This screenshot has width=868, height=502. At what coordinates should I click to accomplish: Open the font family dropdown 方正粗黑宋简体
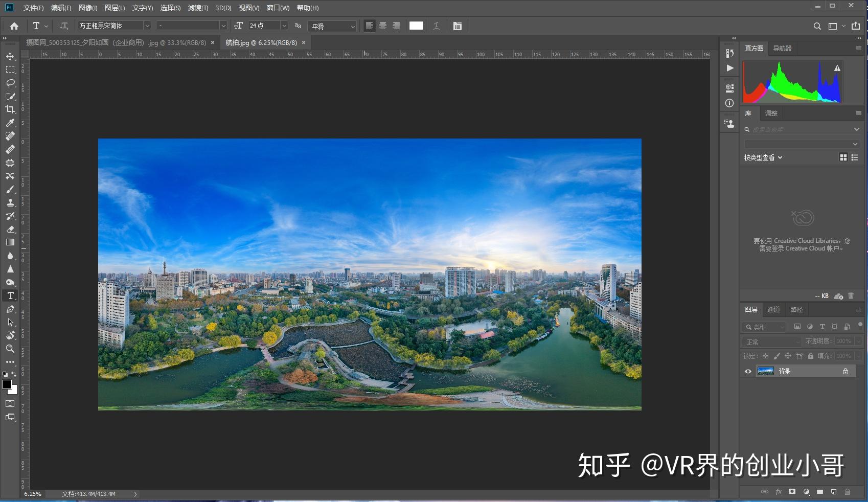pyautogui.click(x=114, y=26)
